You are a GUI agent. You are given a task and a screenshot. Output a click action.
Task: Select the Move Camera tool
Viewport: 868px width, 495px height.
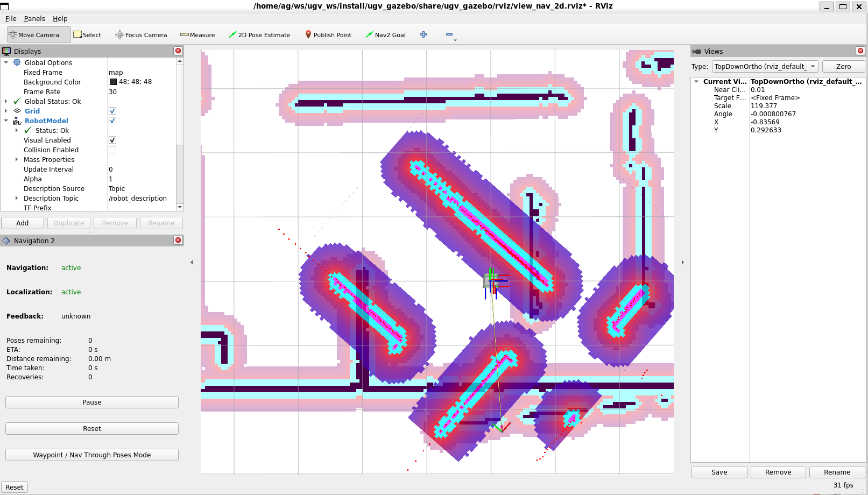click(x=38, y=35)
